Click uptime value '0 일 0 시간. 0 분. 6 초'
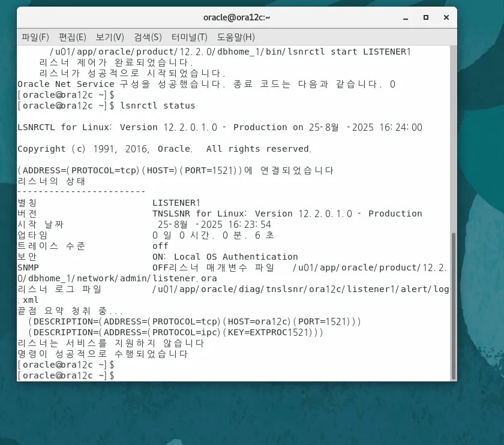 (x=213, y=235)
